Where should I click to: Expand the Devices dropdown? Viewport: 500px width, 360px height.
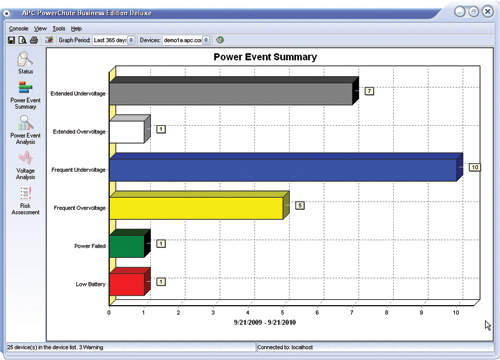[x=206, y=40]
